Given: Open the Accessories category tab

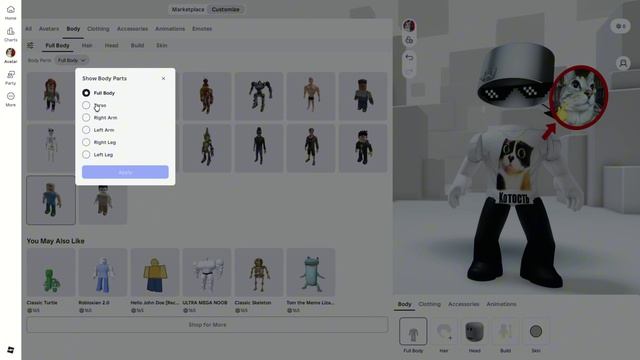Looking at the screenshot, I should click(x=132, y=29).
